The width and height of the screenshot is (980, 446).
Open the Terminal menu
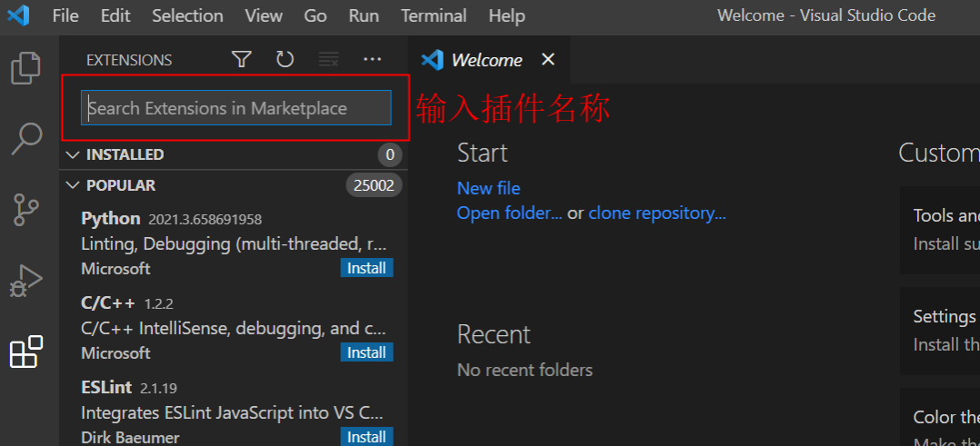(434, 15)
